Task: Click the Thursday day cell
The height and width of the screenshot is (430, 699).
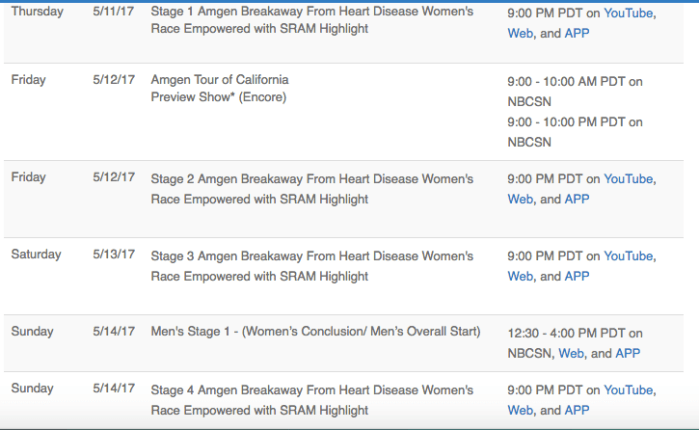Action: tap(37, 12)
